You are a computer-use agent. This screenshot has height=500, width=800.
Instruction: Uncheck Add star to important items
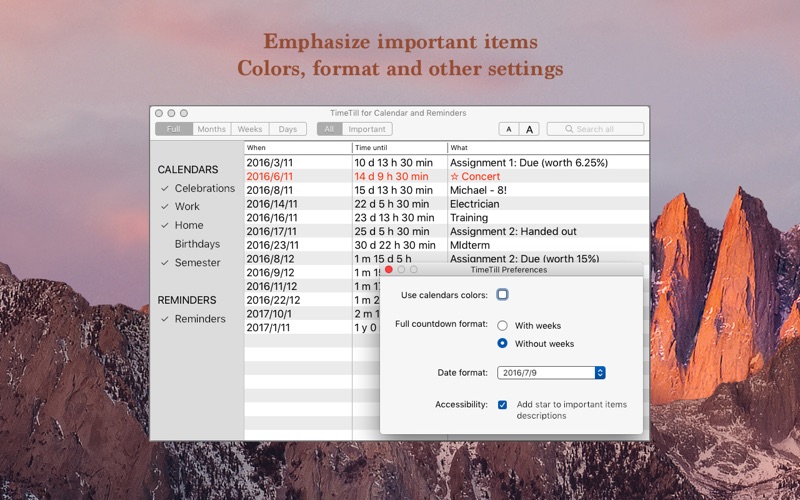[x=502, y=404]
